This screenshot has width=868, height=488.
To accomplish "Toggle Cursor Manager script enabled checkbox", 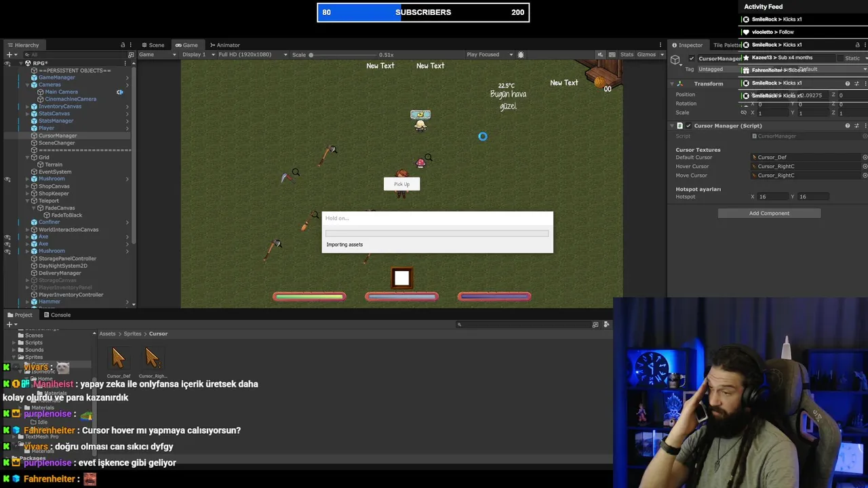I will [x=688, y=125].
